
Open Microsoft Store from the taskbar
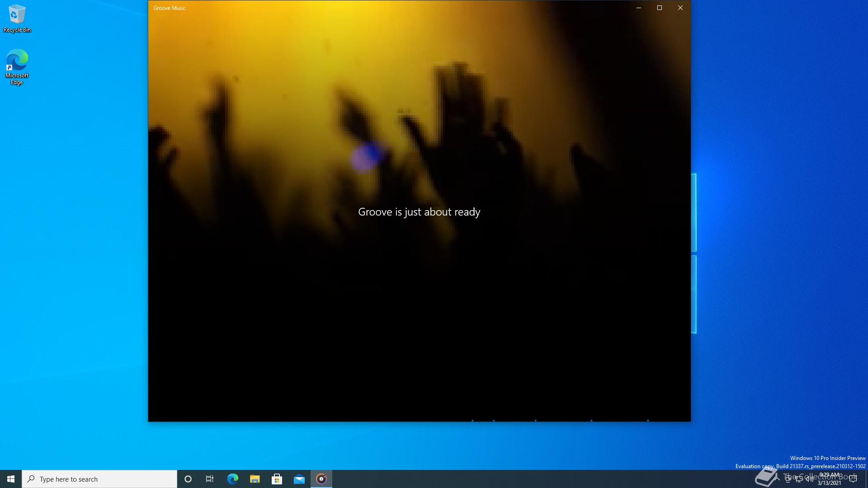277,479
